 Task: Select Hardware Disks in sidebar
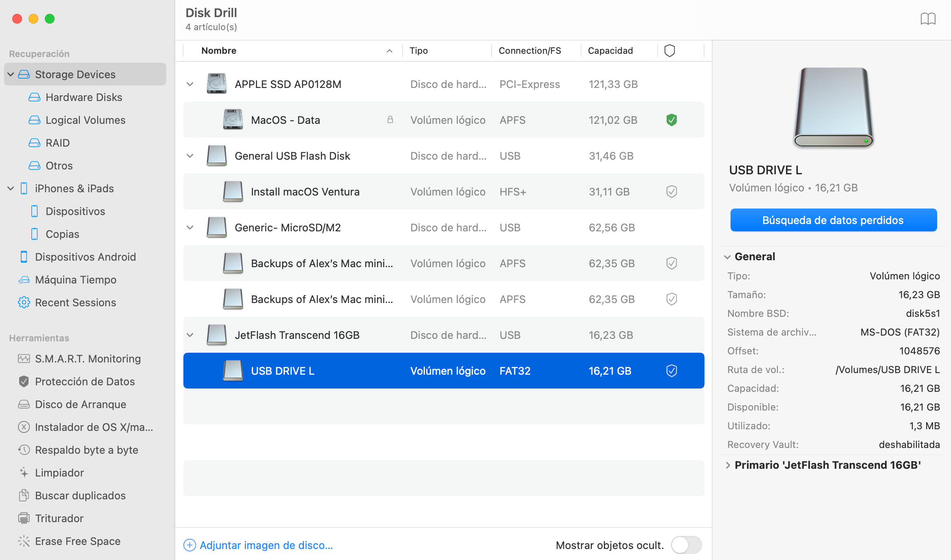tap(84, 97)
